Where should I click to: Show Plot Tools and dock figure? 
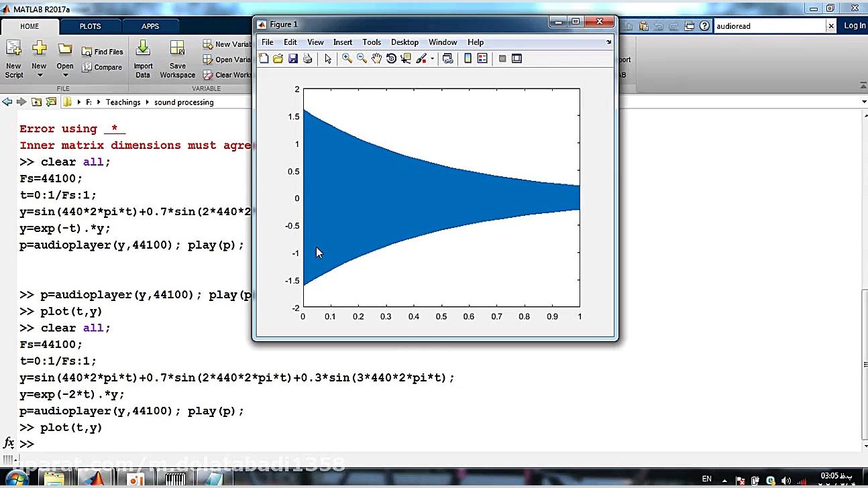[x=517, y=59]
